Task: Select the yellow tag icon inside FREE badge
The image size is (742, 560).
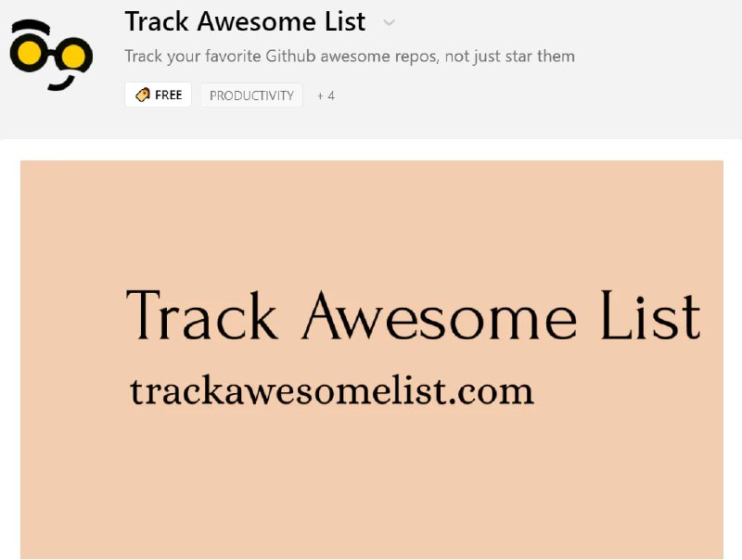Action: coord(142,94)
